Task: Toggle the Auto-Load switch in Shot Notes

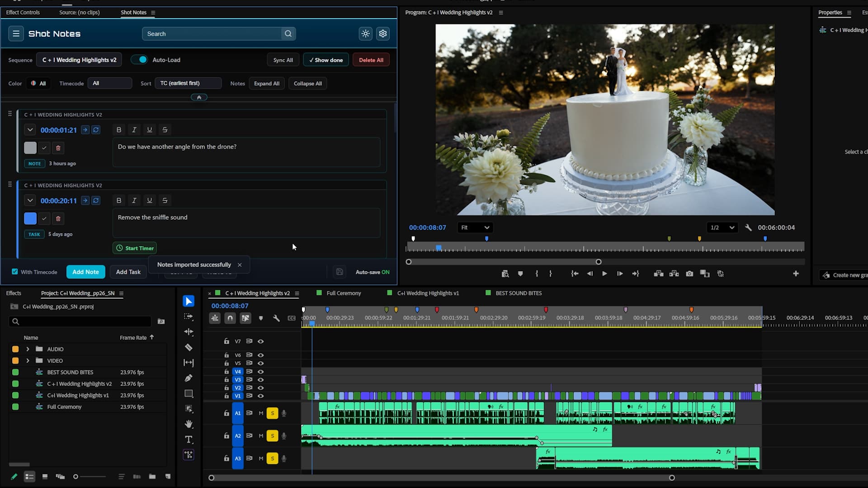Action: 140,59
